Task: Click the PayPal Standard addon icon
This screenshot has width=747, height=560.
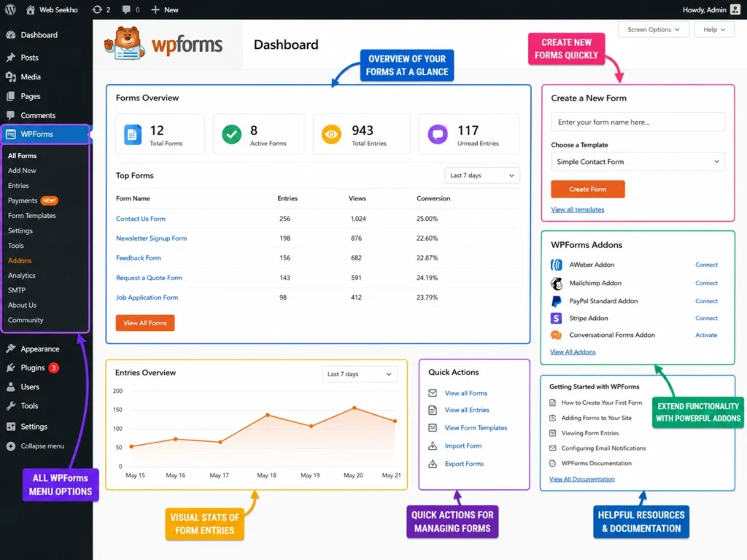Action: pos(556,301)
